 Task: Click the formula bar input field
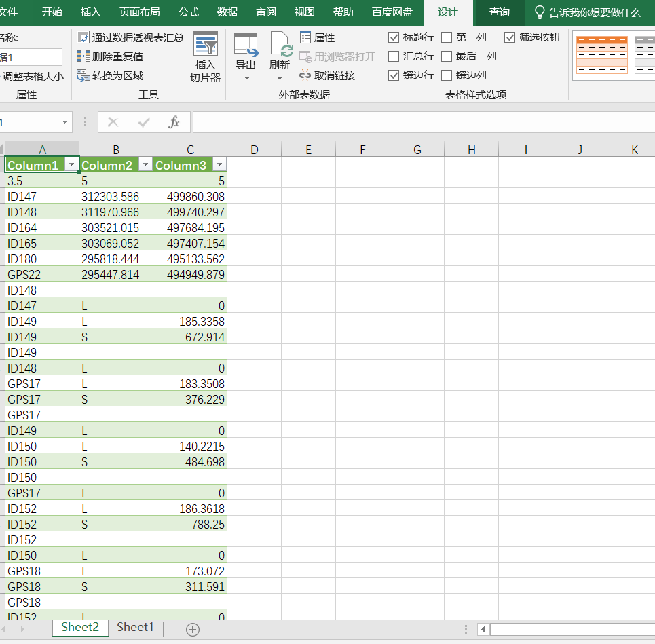pos(421,122)
